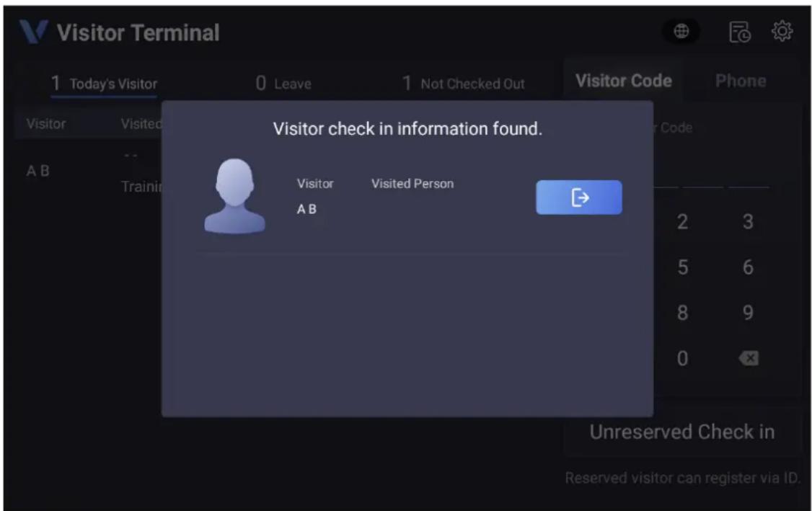Tap keypad digit 0
The width and height of the screenshot is (812, 511).
[682, 358]
